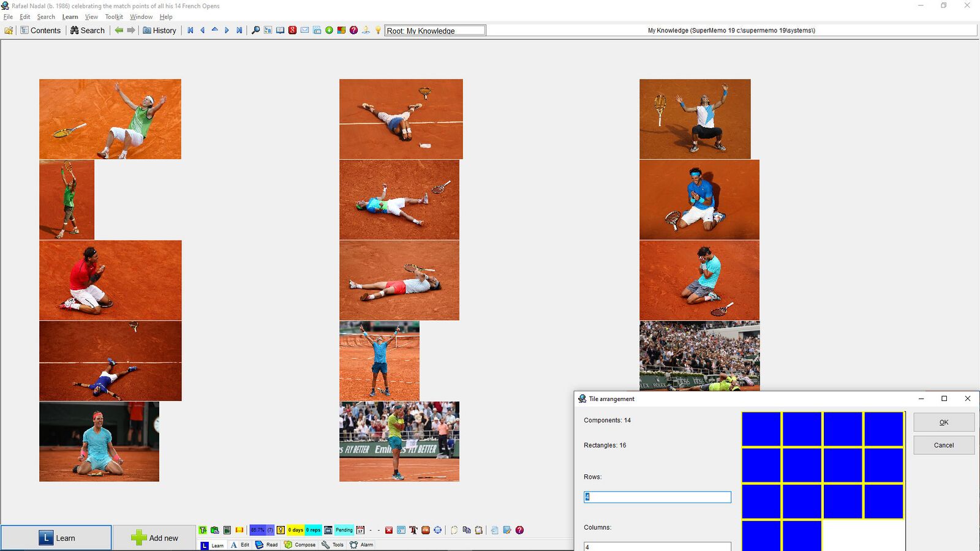Open the File menu
Image resolution: width=980 pixels, height=551 pixels.
[8, 17]
